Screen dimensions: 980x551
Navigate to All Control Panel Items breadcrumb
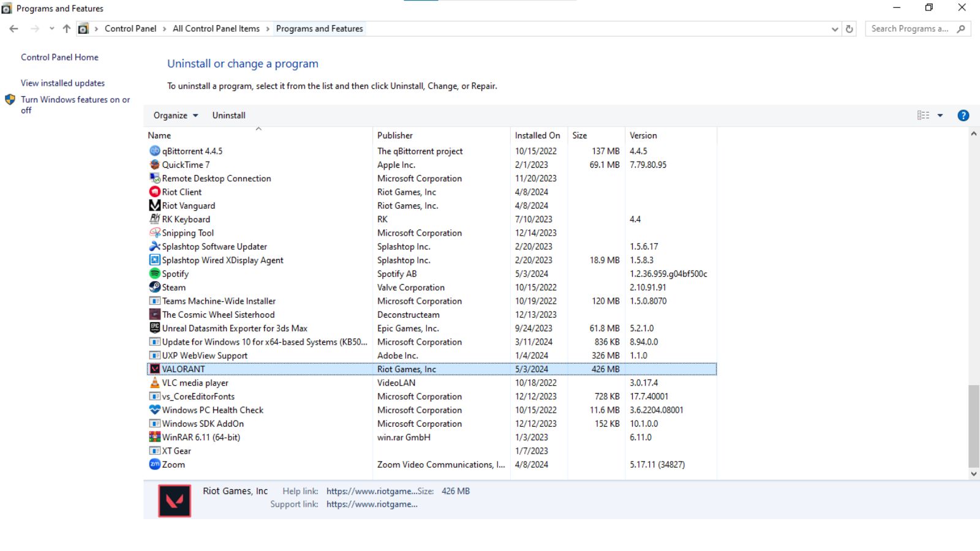click(216, 28)
